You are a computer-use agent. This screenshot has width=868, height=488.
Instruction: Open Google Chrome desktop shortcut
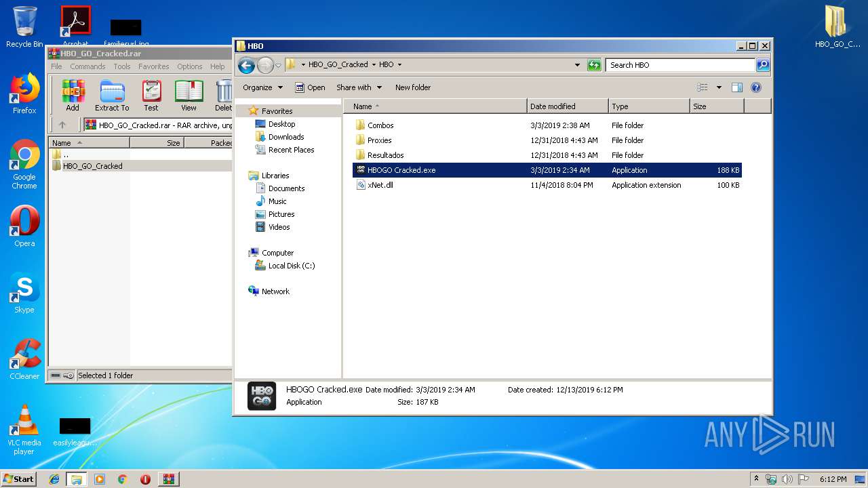[24, 164]
